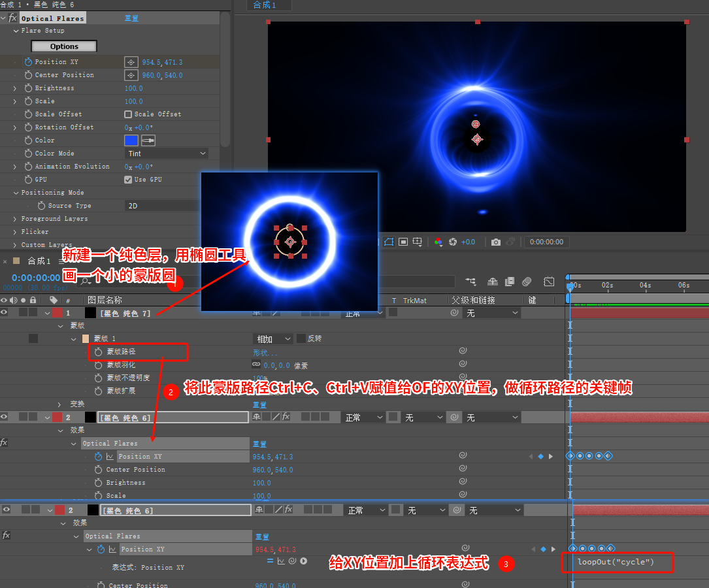This screenshot has height=588, width=709.
Task: Click the shy layers hide icon
Action: (493, 282)
